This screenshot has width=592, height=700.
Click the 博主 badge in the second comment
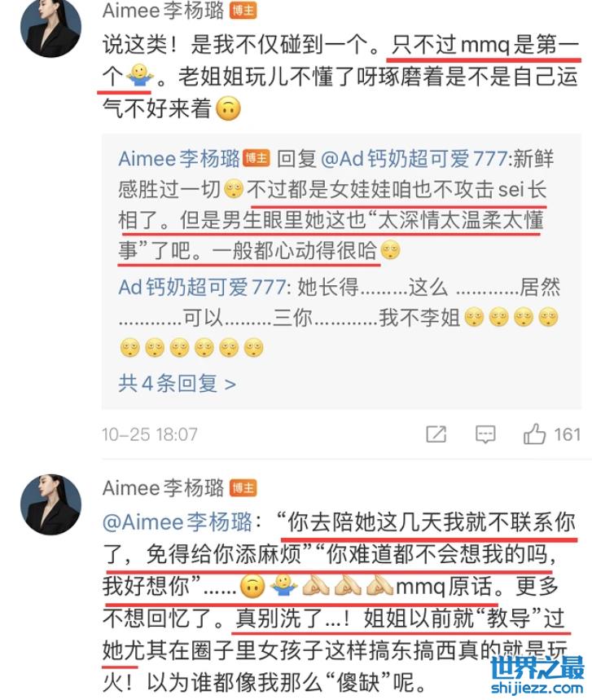coord(243,488)
